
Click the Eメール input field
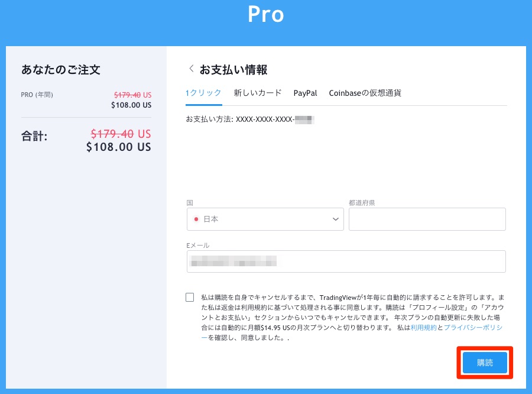coord(346,261)
